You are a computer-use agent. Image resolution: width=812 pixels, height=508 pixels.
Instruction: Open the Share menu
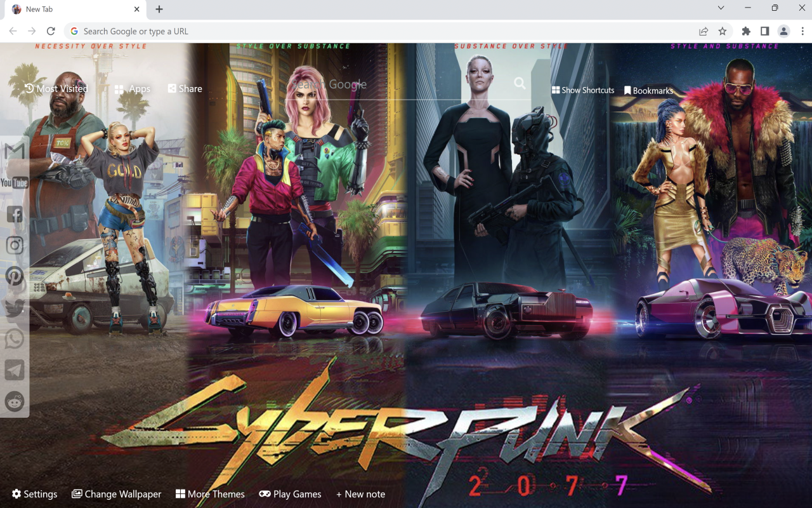pyautogui.click(x=185, y=89)
